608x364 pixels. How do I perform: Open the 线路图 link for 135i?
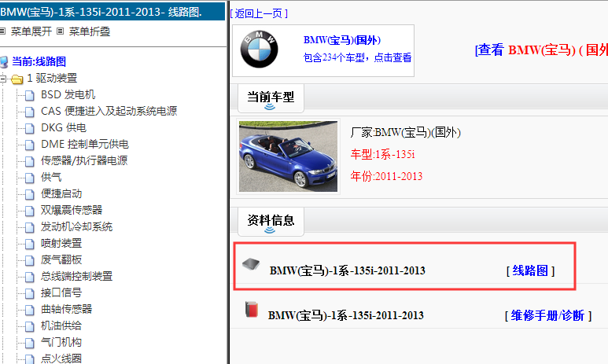tap(530, 270)
